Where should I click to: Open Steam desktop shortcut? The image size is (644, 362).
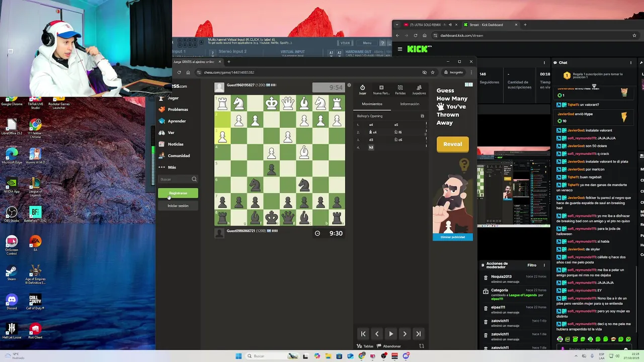[11, 274]
